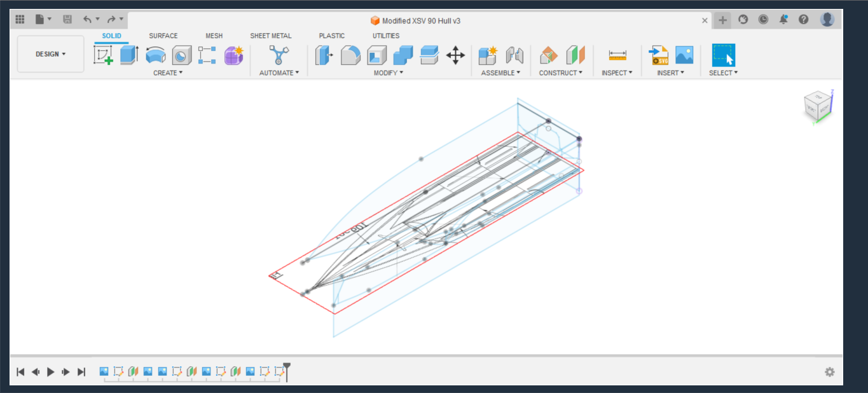The width and height of the screenshot is (868, 393).
Task: Select the Move/Copy tool
Action: coord(455,55)
